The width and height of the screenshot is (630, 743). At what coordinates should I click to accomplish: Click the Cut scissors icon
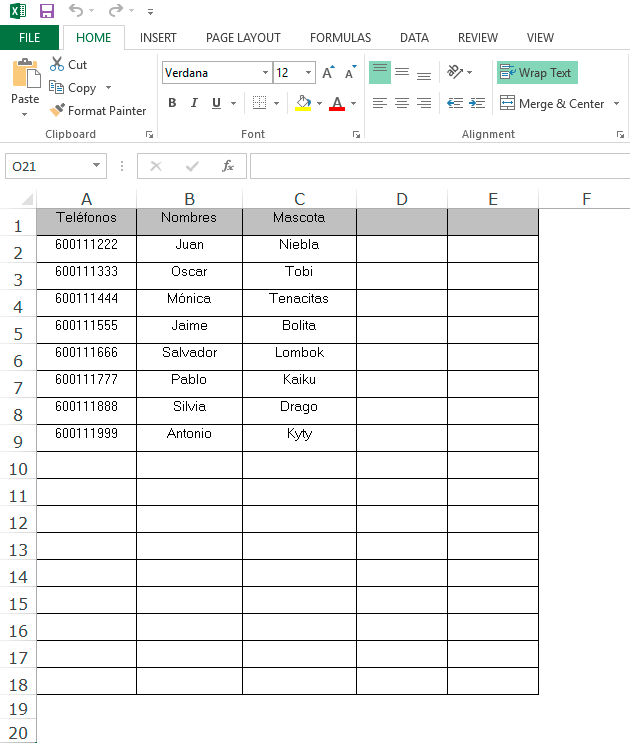57,64
